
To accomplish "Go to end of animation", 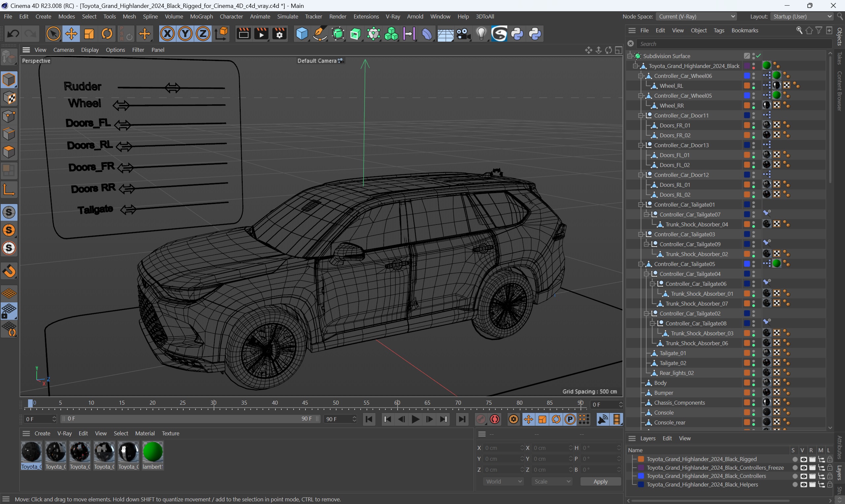I will (x=461, y=419).
